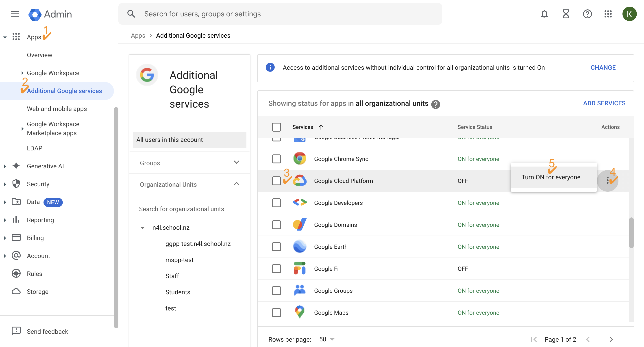Viewport: 644px width, 347px height.
Task: Open the Google apps grid launcher
Action: [608, 14]
